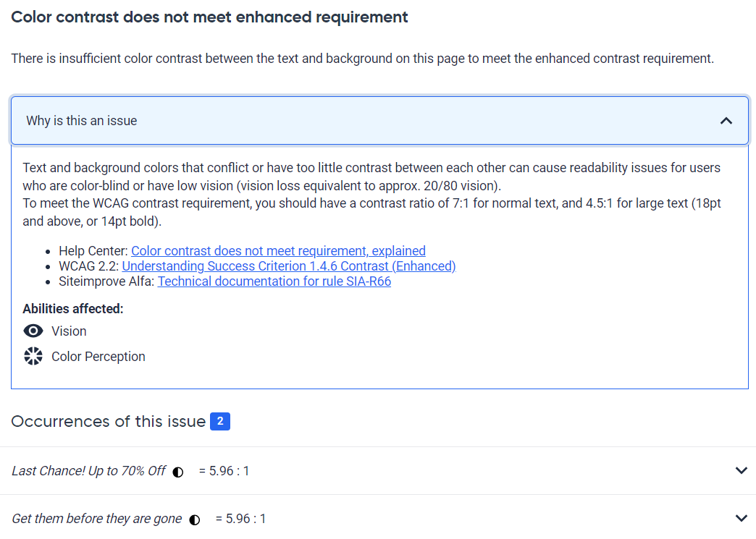This screenshot has width=756, height=539.
Task: Click the first 5.96 : 1 contrast ratio value
Action: pyautogui.click(x=224, y=470)
